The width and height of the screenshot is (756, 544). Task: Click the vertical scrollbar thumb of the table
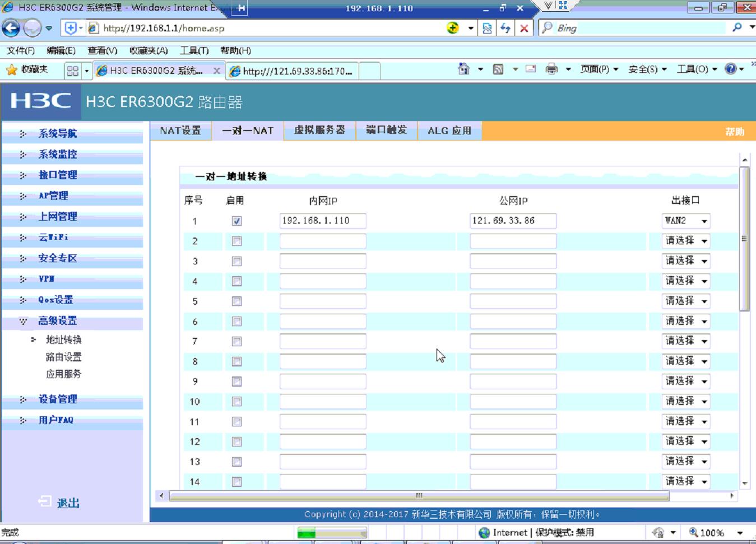pyautogui.click(x=744, y=239)
